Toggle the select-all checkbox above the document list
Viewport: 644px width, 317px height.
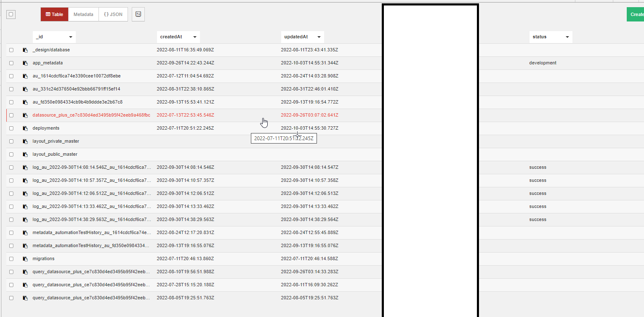(x=11, y=14)
